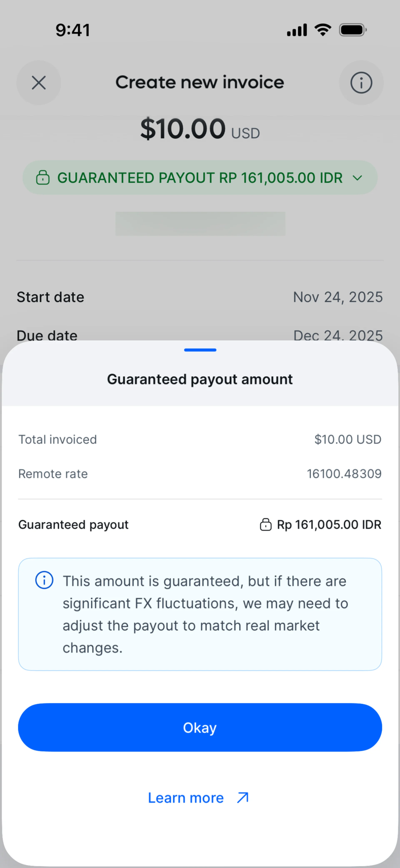Tap the cellular signal bars icon
The width and height of the screenshot is (400, 868).
click(297, 30)
